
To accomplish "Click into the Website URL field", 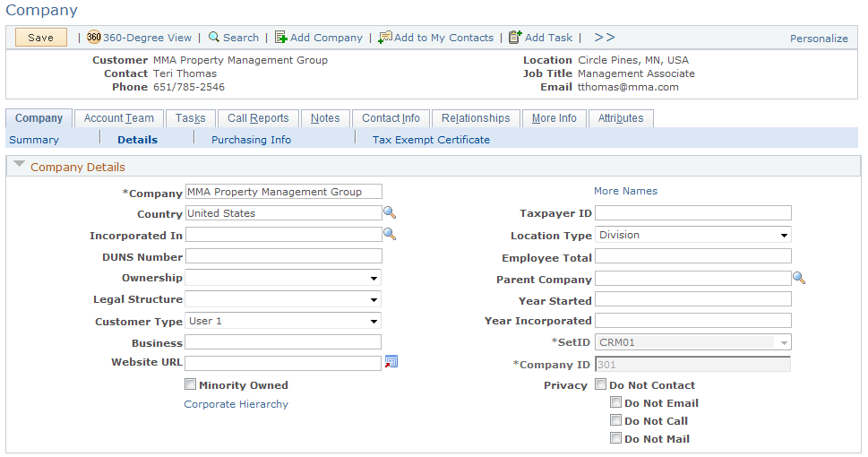I will tap(283, 363).
